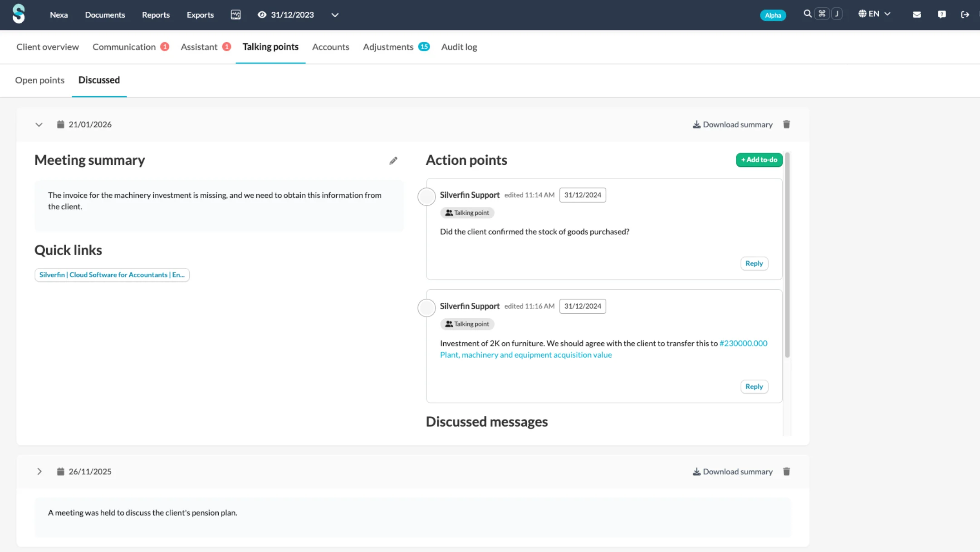Switch to the Open points tab
980x552 pixels.
(x=40, y=80)
